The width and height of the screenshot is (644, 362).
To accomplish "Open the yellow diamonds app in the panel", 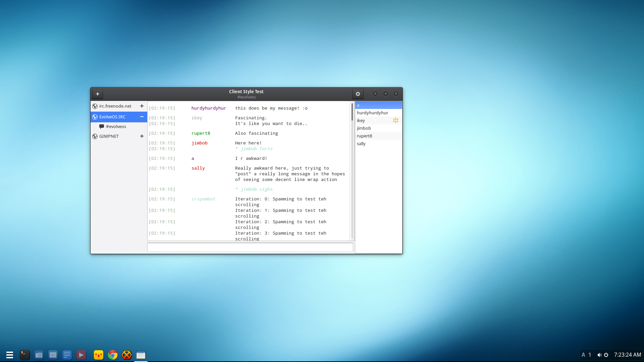I will click(99, 355).
